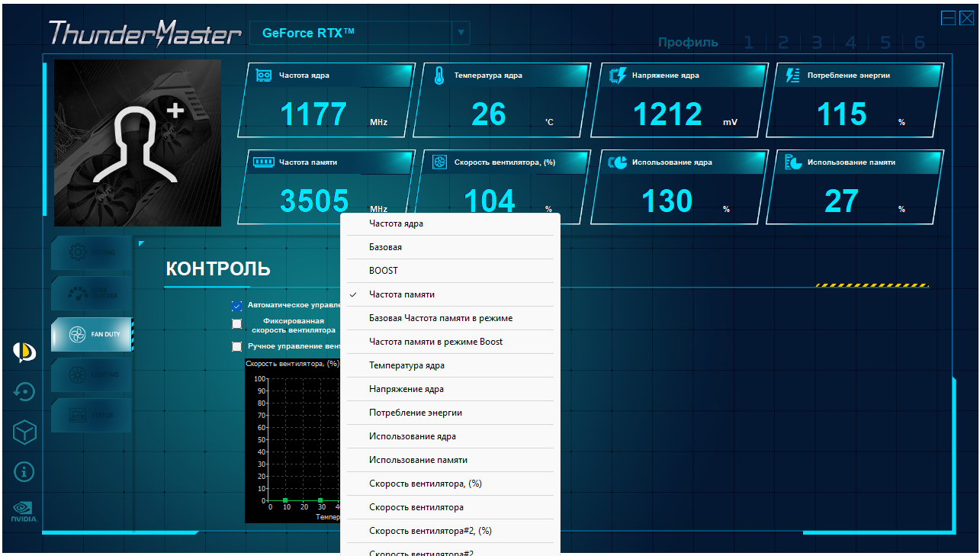The height and width of the screenshot is (556, 980).
Task: Choose Потребление энергии in the context menu
Action: click(x=450, y=413)
